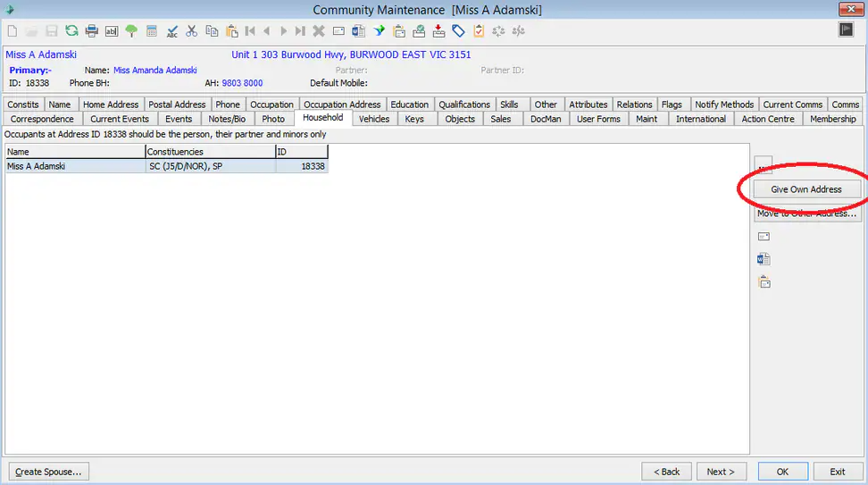Select the Relations tab
Viewport: 868px width, 485px height.
634,105
